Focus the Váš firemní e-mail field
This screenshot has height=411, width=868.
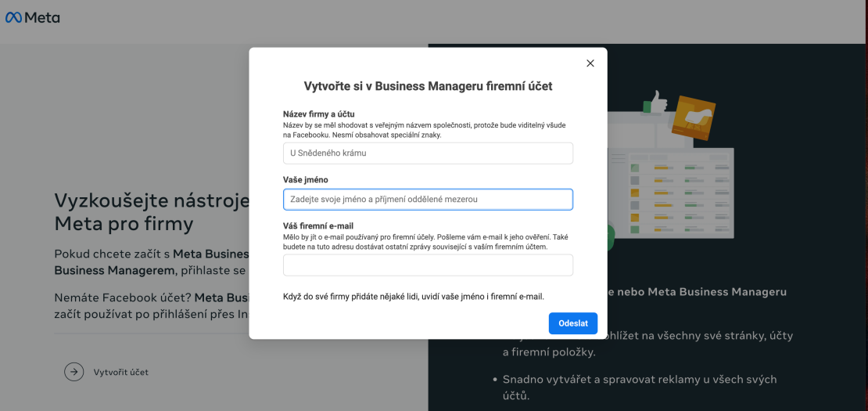pyautogui.click(x=428, y=265)
